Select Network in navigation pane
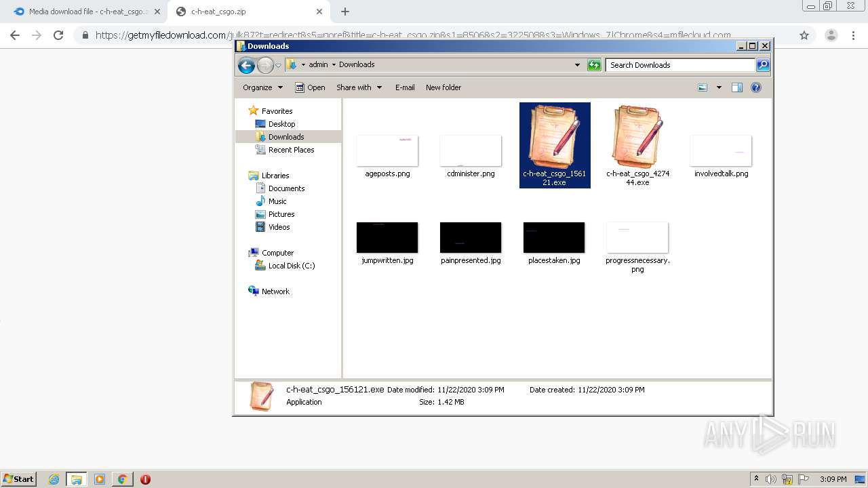 [x=275, y=291]
